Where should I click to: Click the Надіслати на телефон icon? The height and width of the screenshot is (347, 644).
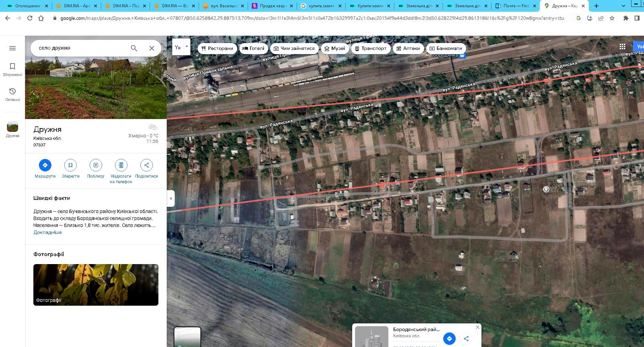tap(121, 165)
